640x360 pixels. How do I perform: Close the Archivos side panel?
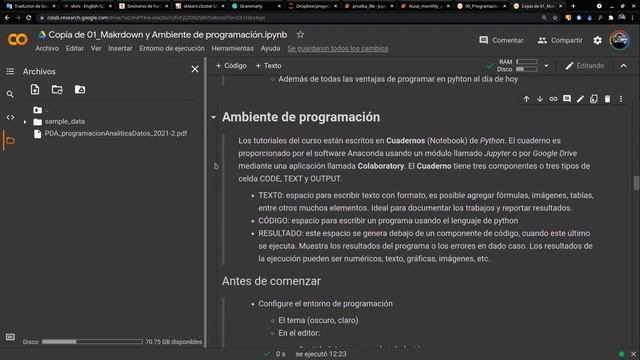(x=195, y=69)
